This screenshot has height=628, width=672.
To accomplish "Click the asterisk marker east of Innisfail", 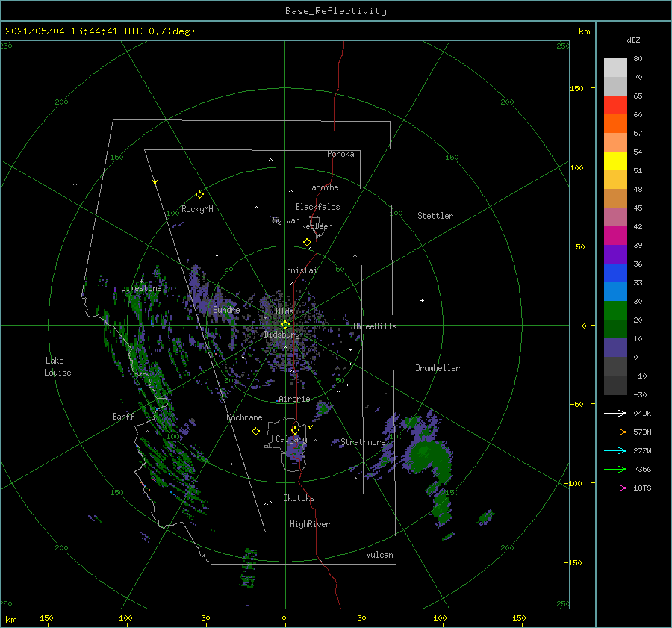I will point(355,256).
